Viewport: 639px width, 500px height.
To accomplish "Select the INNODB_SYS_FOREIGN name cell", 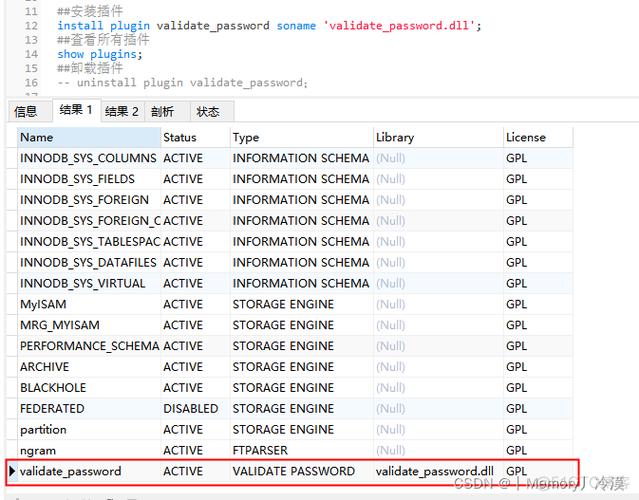I will 89,200.
